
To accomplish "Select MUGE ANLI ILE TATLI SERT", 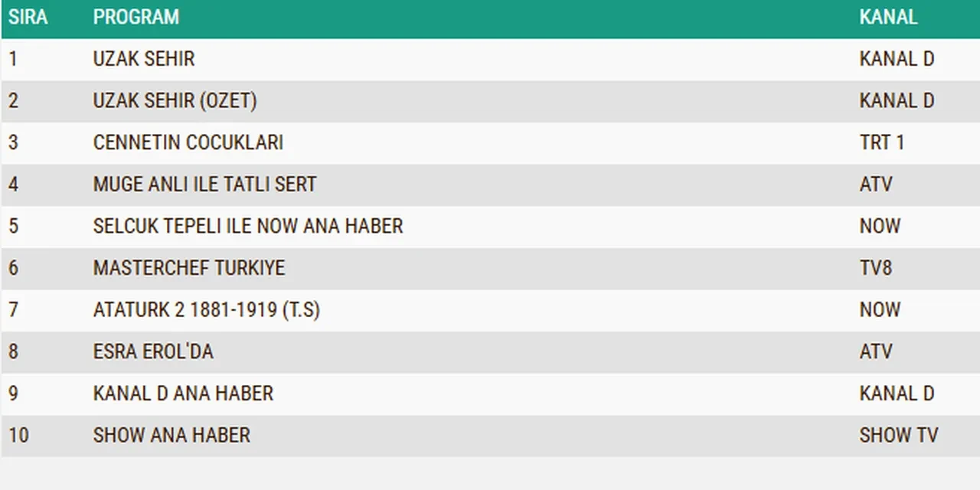I will 204,185.
